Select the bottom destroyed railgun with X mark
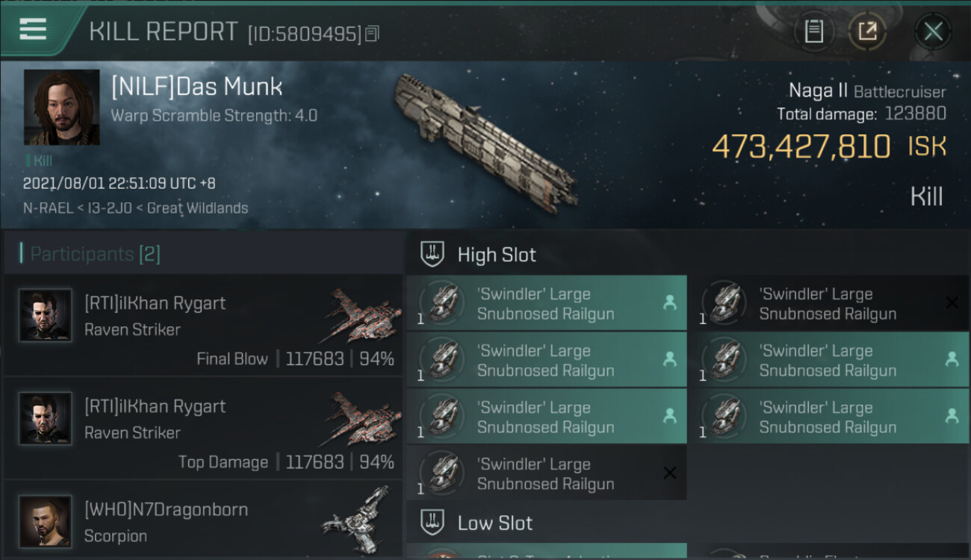 [546, 473]
